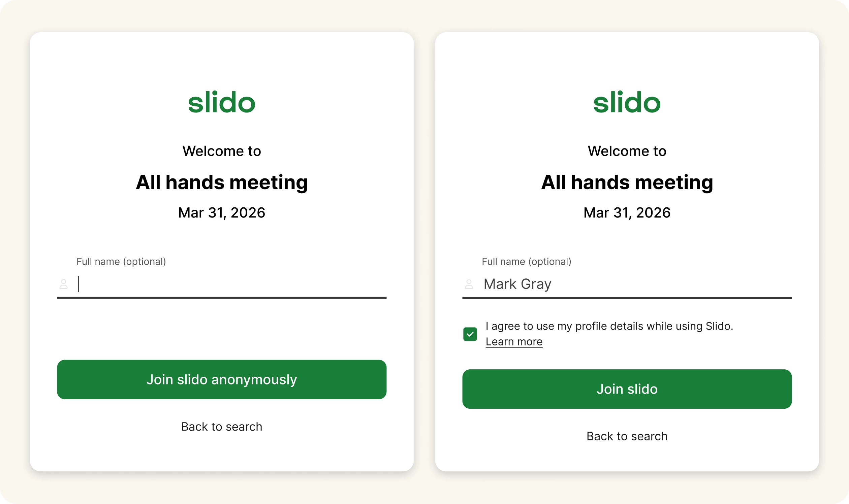
Task: Focus the empty Full name input field
Action: pyautogui.click(x=231, y=284)
